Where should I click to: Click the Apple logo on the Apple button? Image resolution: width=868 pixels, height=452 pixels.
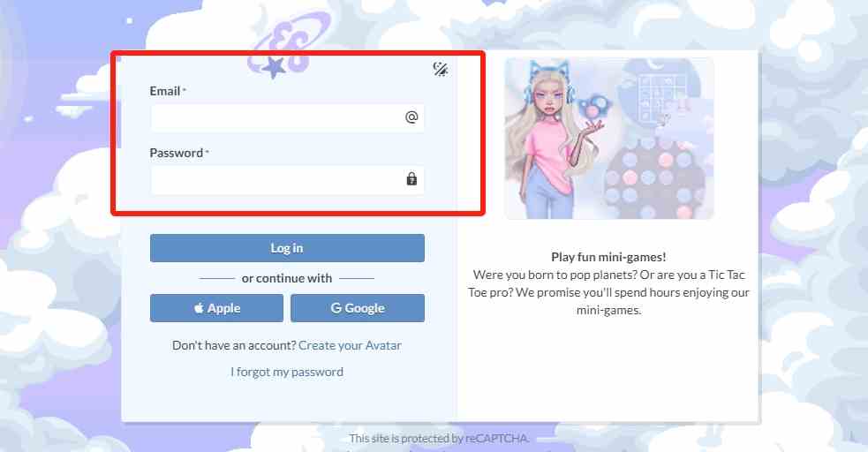click(199, 308)
